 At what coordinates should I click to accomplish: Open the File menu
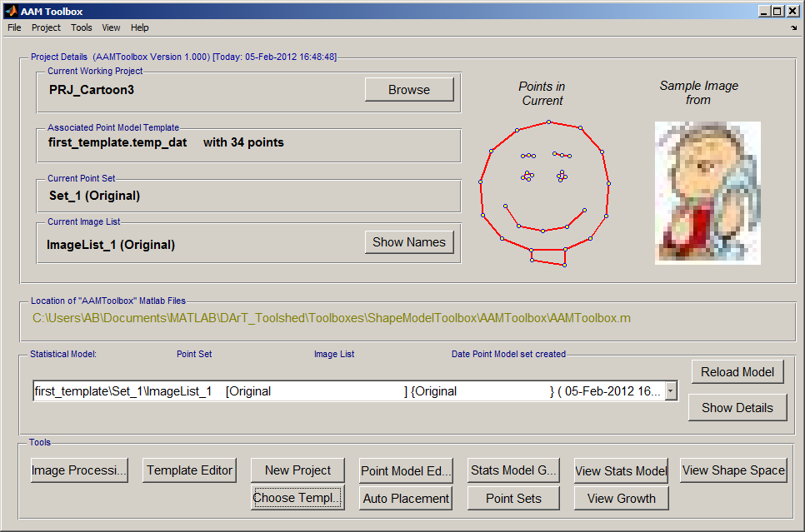[14, 27]
